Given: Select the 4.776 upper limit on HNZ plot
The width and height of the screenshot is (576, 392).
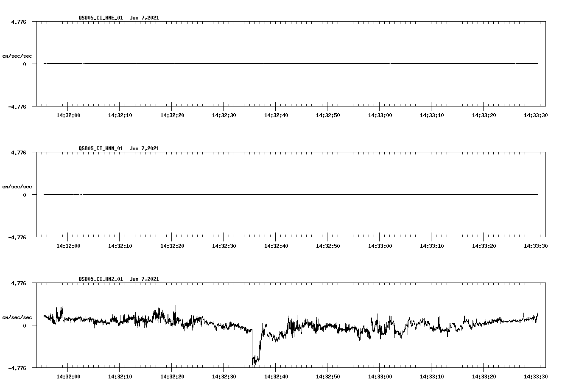Looking at the screenshot, I should click(x=19, y=283).
